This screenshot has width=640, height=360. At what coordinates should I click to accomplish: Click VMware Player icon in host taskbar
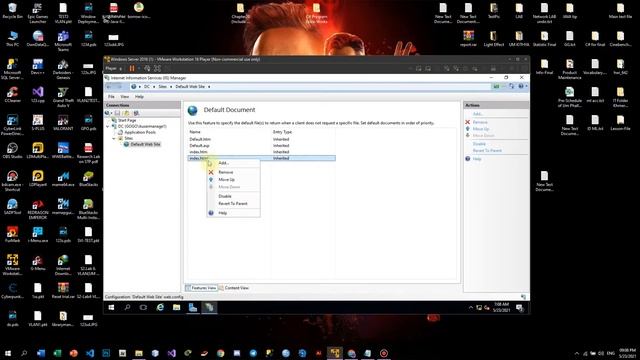tap(335, 353)
